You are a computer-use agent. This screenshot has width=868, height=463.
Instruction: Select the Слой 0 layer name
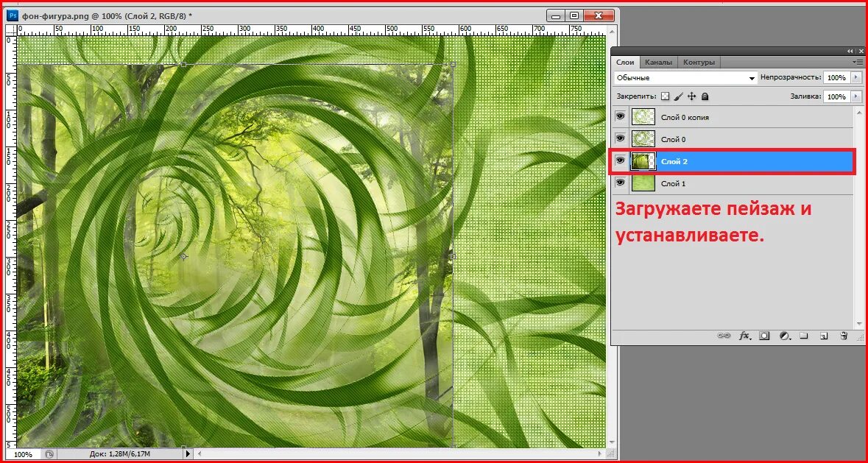click(x=673, y=139)
